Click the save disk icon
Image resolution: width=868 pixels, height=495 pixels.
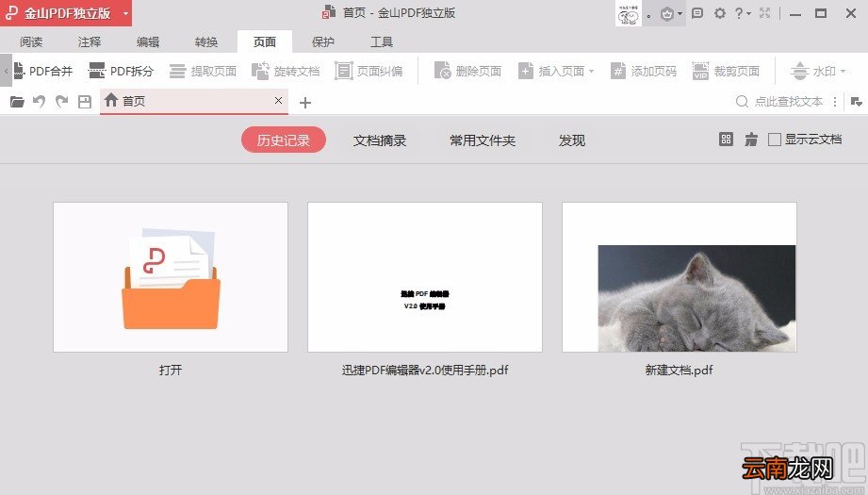point(84,101)
